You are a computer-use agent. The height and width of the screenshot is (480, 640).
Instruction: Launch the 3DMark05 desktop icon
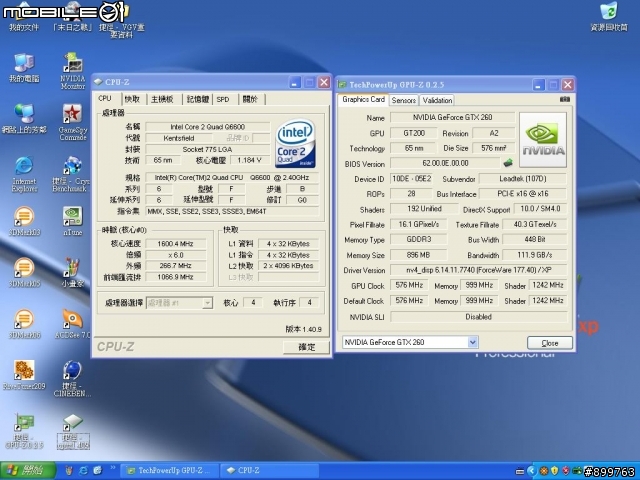click(x=24, y=273)
